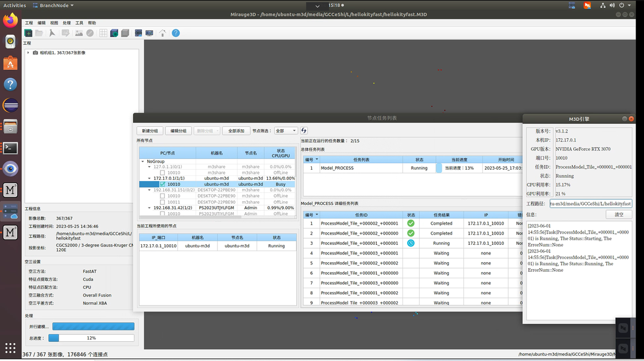Click the 工程路径 input field in M3D引擎
Viewport: 644px width, 361px height.
point(590,204)
